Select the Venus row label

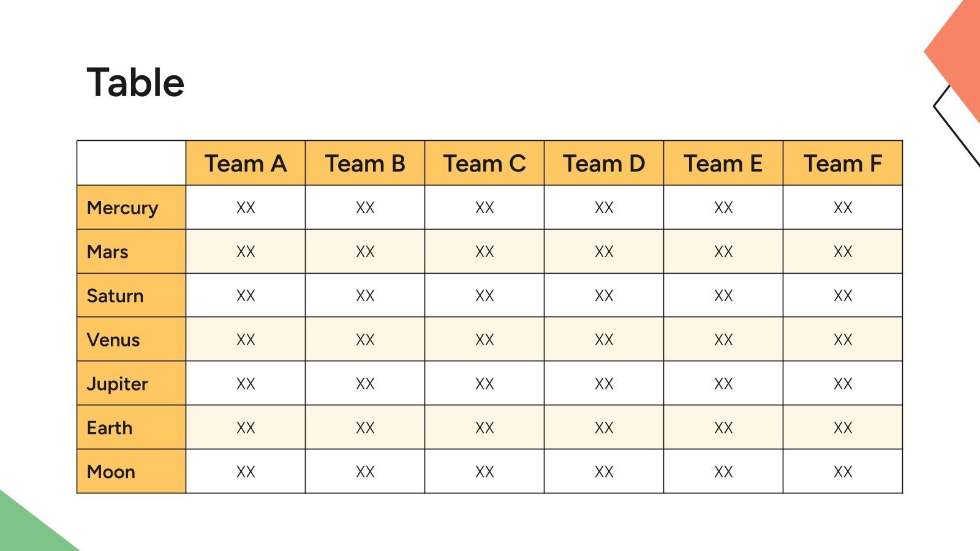[x=113, y=340]
